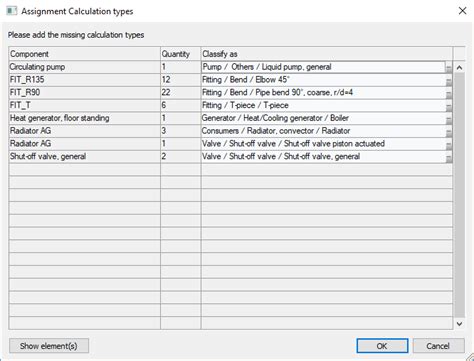Cancel the assignment dialog
Image resolution: width=474 pixels, height=361 pixels.
438,346
